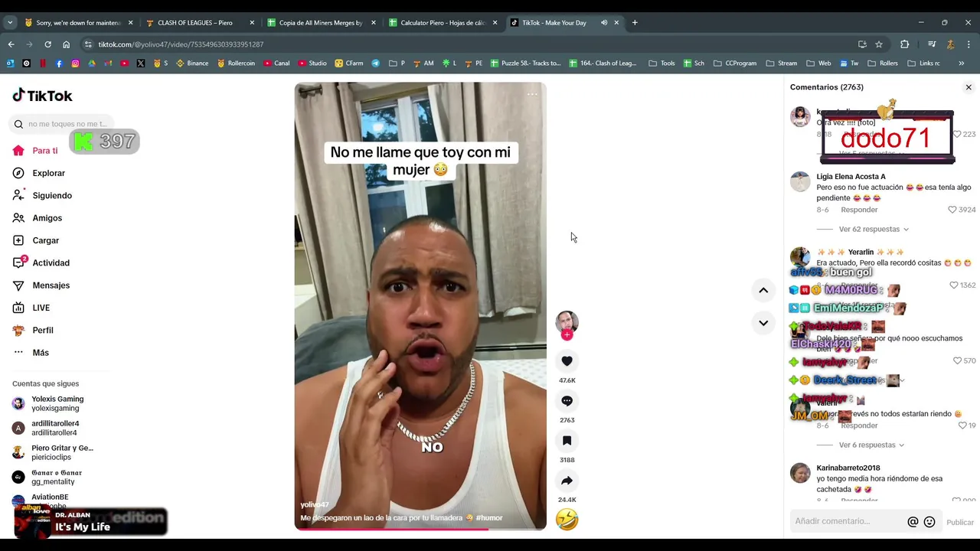Open the Chrome extensions puzzle icon
Image resolution: width=980 pixels, height=551 pixels.
[x=904, y=44]
